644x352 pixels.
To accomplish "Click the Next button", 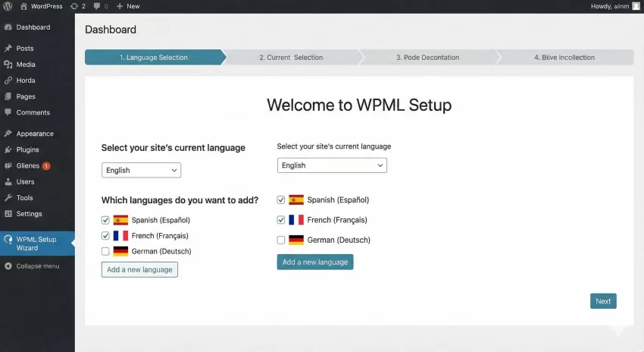I will (x=603, y=301).
